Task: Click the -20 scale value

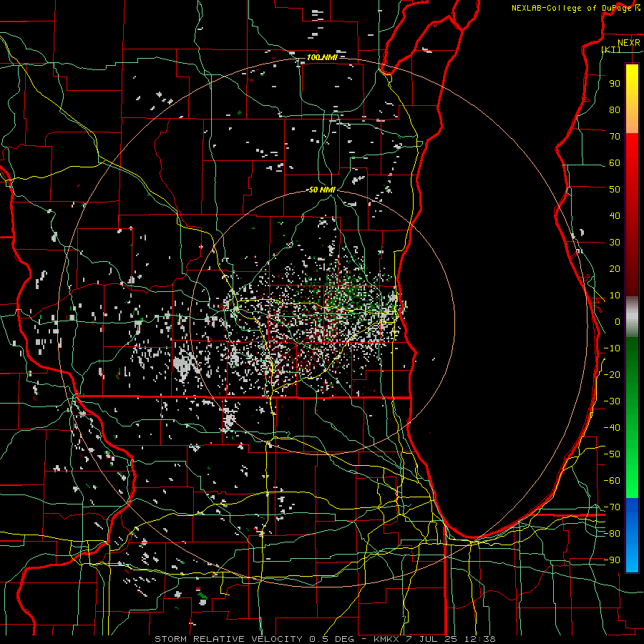Action: pos(612,374)
